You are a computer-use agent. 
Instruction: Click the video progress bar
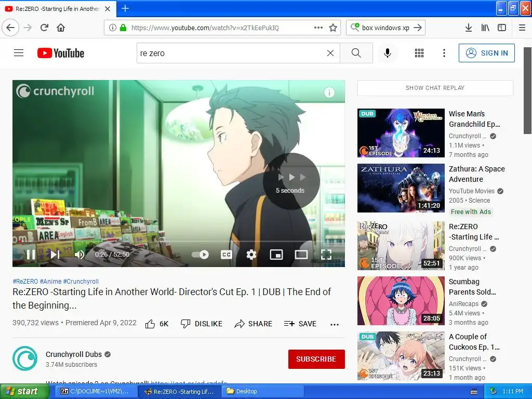[179, 241]
